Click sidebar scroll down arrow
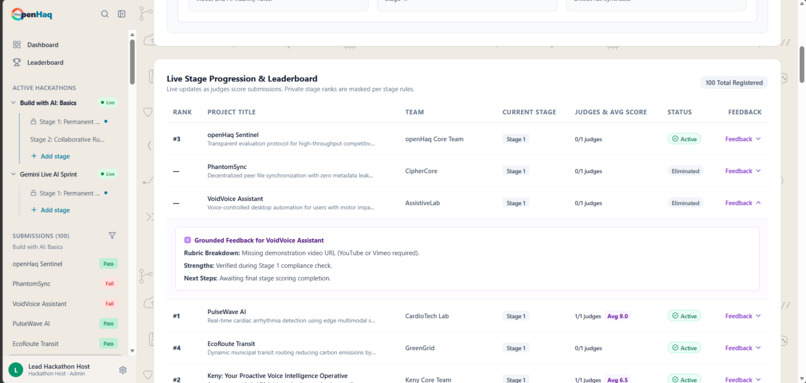The image size is (806, 383). 132,351
